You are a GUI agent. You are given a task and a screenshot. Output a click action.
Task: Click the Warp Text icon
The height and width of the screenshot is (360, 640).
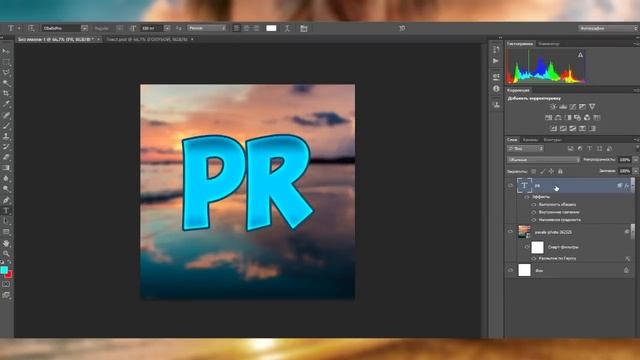(287, 28)
